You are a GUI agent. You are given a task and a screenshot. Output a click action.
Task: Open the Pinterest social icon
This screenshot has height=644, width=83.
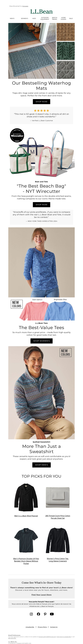coord(45,614)
